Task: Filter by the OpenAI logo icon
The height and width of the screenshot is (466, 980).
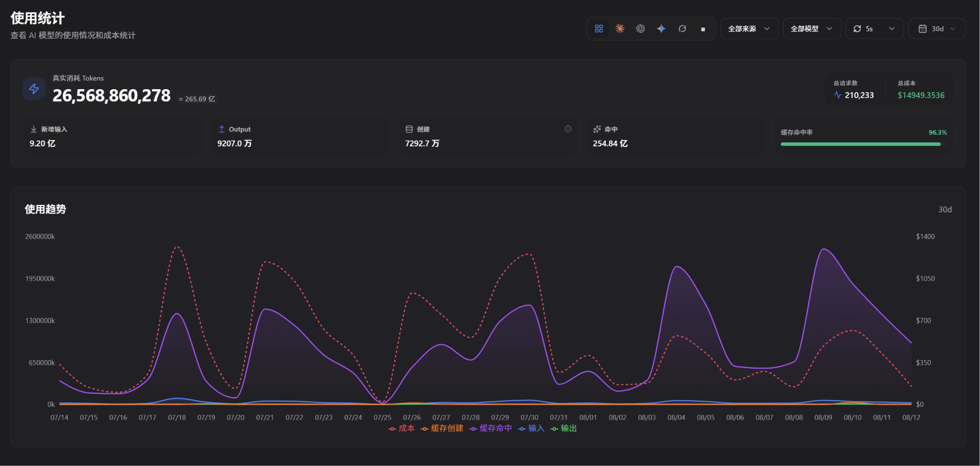Action: (640, 28)
